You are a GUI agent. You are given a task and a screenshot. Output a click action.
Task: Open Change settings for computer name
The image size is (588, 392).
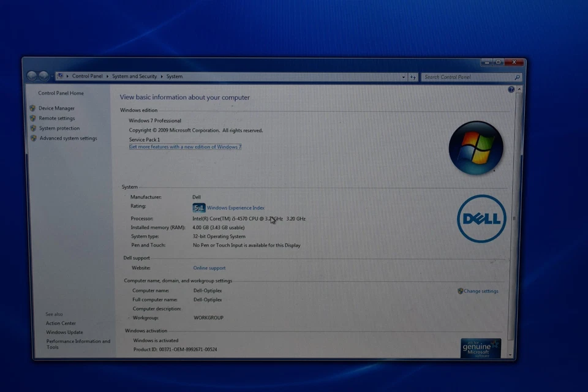(481, 291)
